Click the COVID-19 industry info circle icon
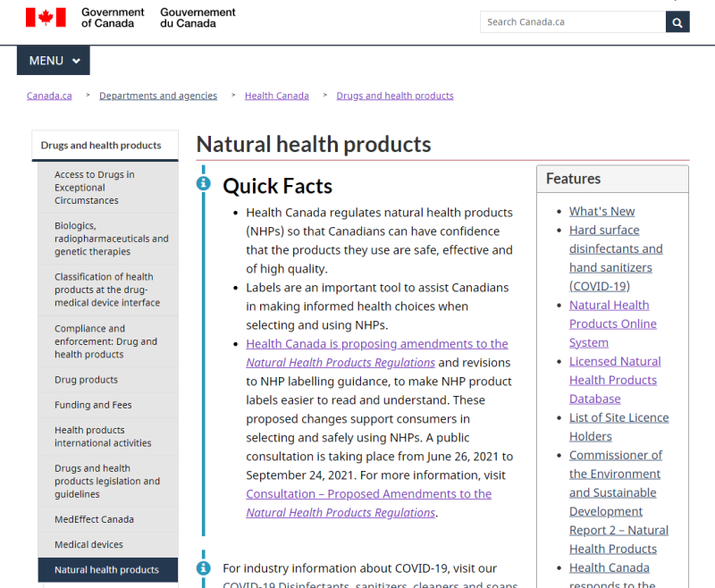This screenshot has height=588, width=715. (x=204, y=568)
